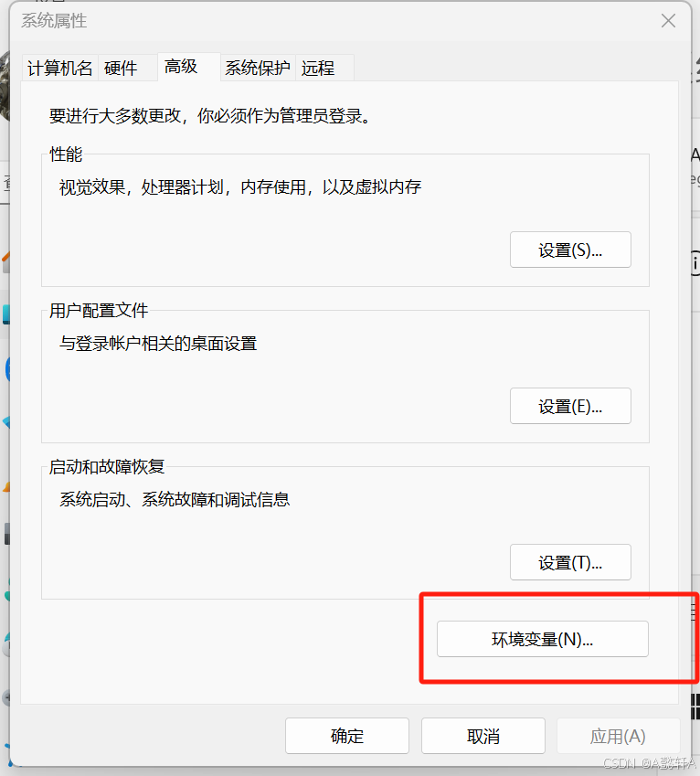Open startup and recovery 设置(T)
The image size is (700, 776).
[570, 563]
